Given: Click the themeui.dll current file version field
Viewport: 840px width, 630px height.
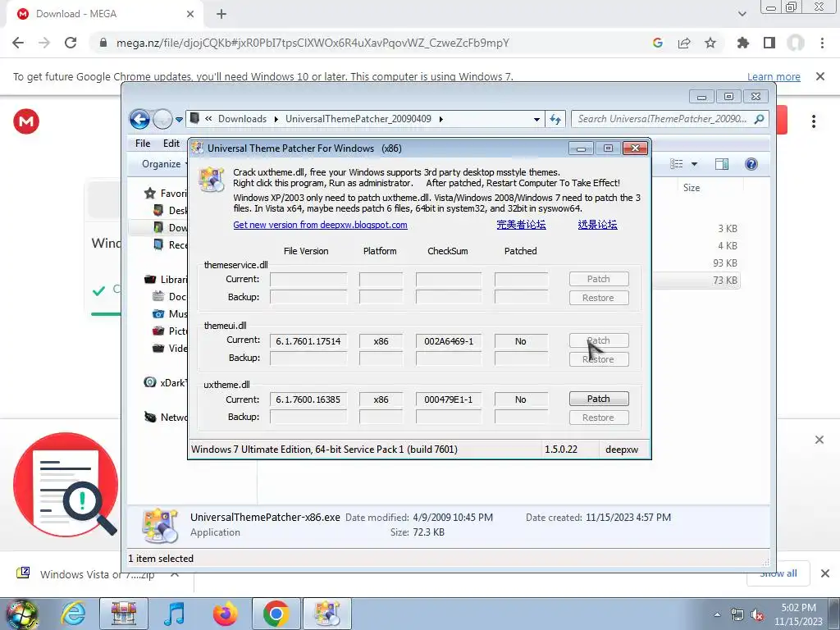Looking at the screenshot, I should click(308, 341).
